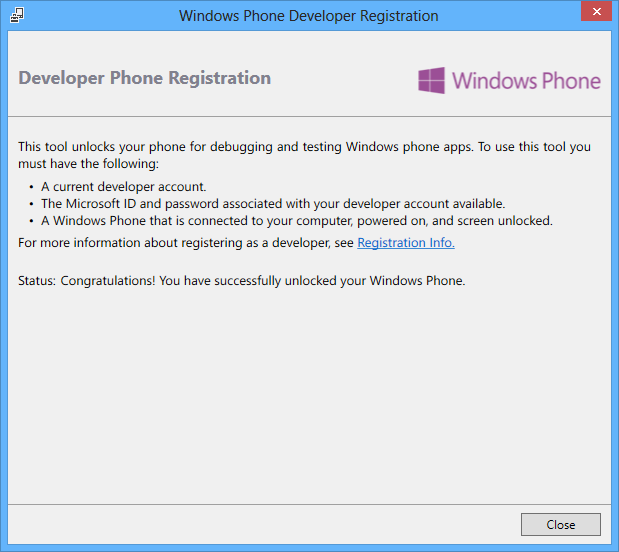This screenshot has width=619, height=552.
Task: Click the empty area below status text
Action: (x=310, y=395)
